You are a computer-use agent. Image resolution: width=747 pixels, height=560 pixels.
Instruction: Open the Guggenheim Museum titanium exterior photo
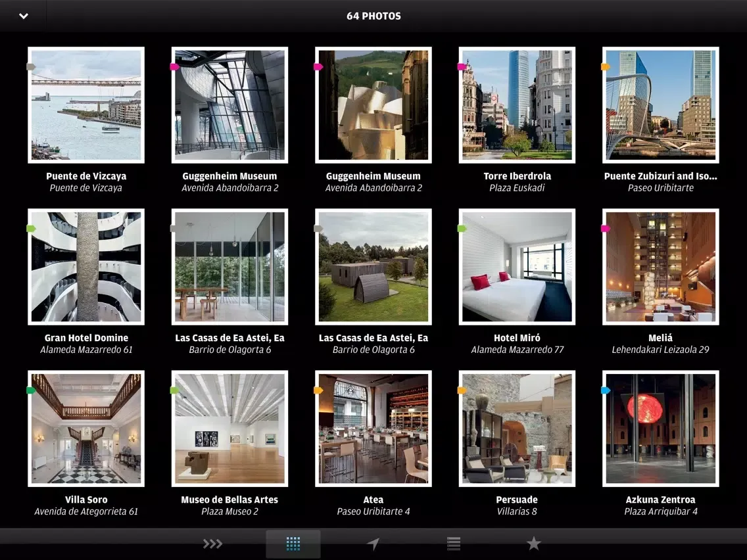click(373, 105)
